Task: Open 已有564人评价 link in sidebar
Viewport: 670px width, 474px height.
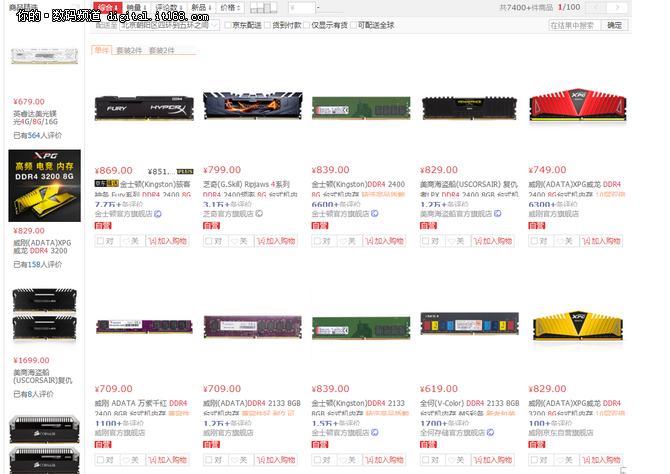Action: click(38, 135)
